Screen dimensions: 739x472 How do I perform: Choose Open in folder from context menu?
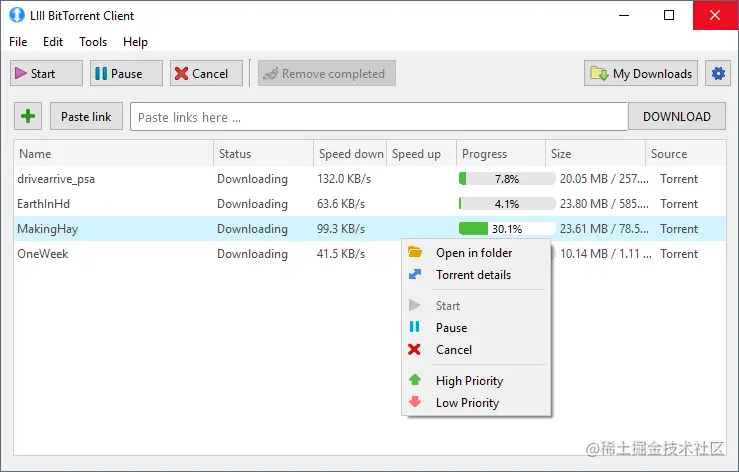tap(476, 253)
